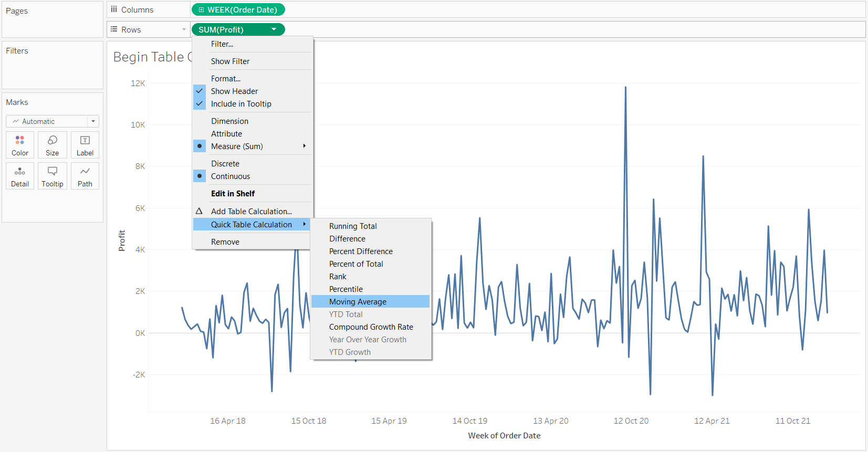Open the Label marks card
Screen dimensions: 868x452
[x=85, y=145]
